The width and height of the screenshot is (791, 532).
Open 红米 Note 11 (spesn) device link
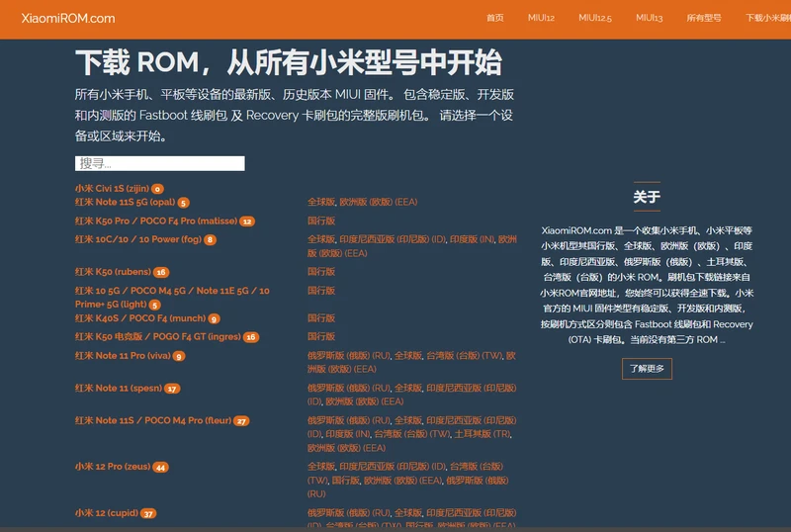pos(119,388)
